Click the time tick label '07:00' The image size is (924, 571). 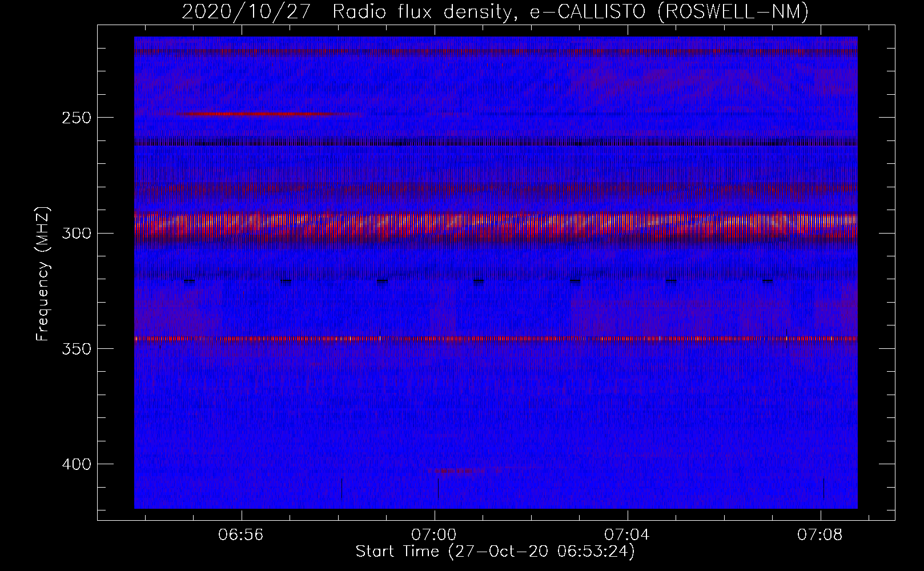coord(434,535)
